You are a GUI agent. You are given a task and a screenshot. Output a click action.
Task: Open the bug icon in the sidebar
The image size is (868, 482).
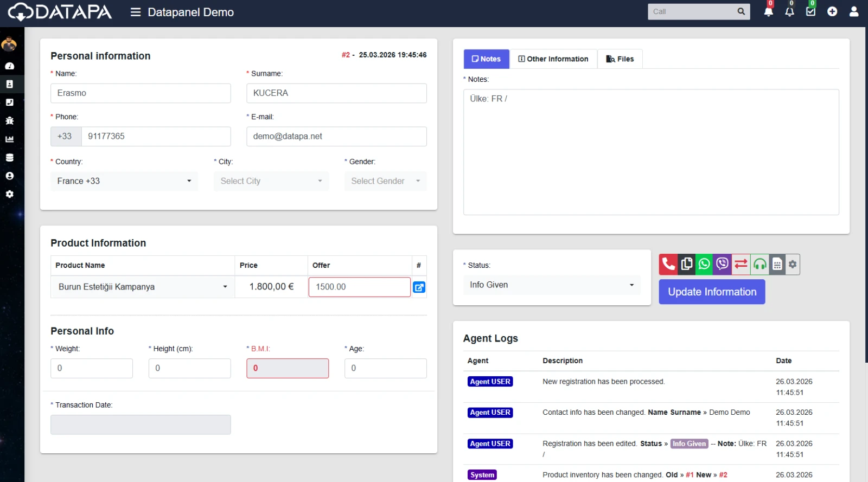click(x=9, y=121)
